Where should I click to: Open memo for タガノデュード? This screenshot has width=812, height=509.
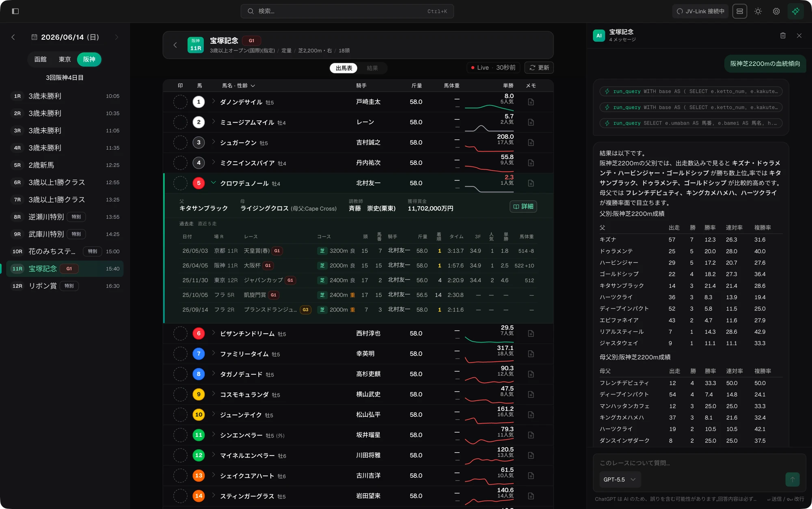click(x=531, y=374)
